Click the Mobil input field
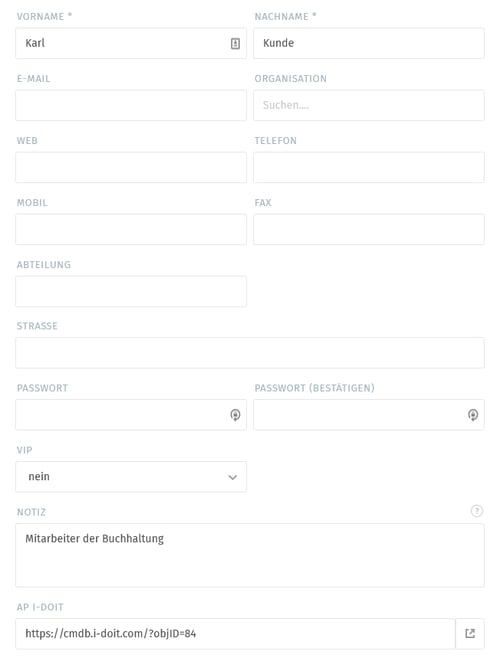The image size is (500, 658). [x=131, y=230]
